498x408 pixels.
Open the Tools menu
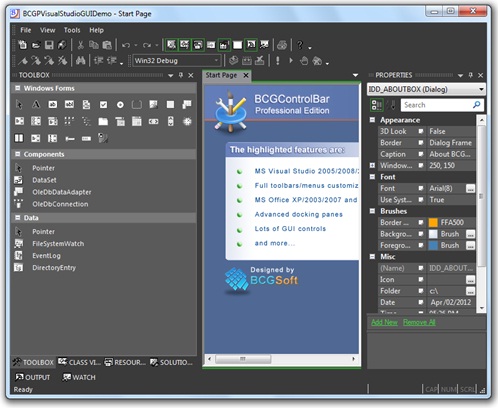72,30
